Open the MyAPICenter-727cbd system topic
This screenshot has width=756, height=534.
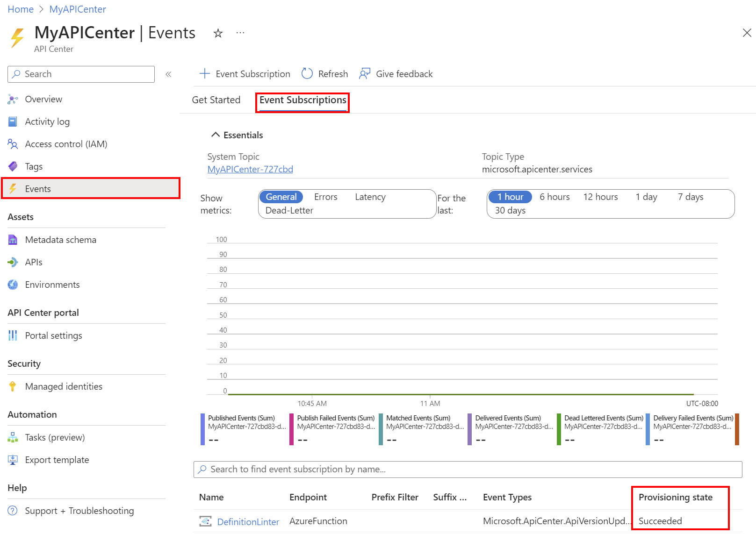coord(250,169)
